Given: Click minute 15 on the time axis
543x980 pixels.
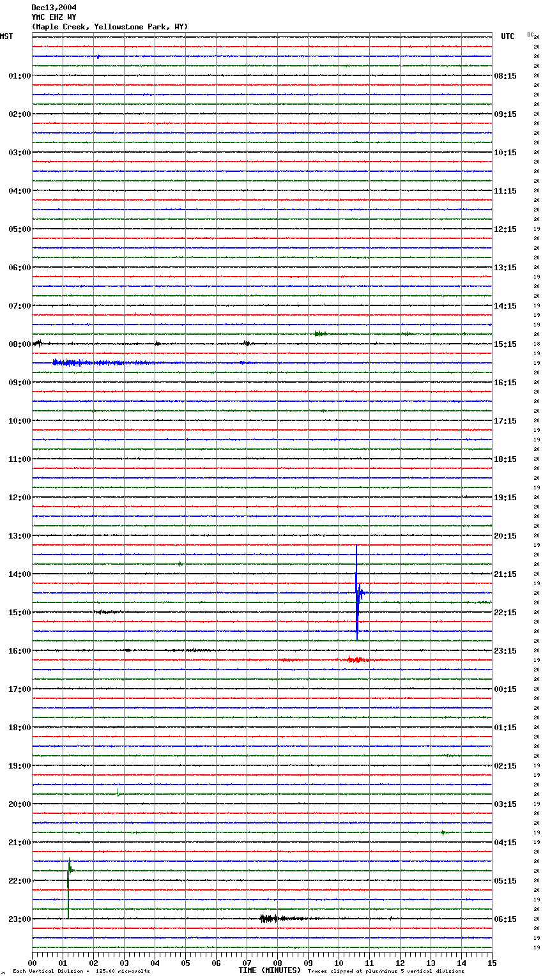Looking at the screenshot, I should tap(493, 963).
